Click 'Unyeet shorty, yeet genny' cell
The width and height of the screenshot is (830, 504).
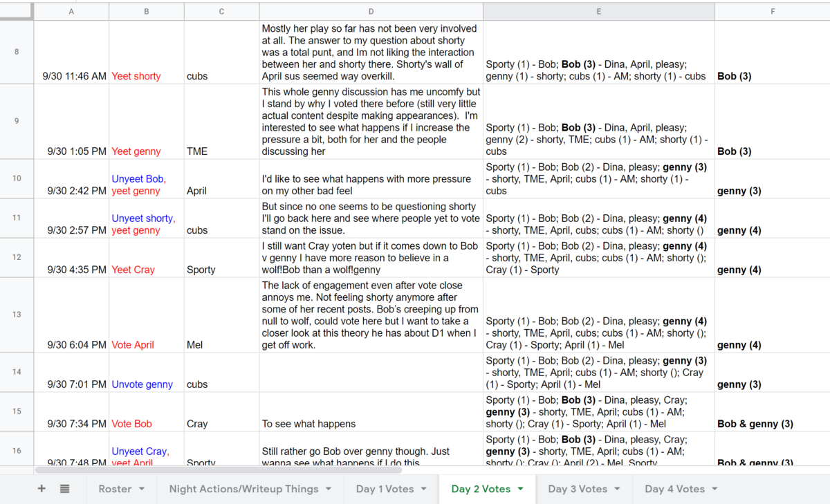pos(147,218)
